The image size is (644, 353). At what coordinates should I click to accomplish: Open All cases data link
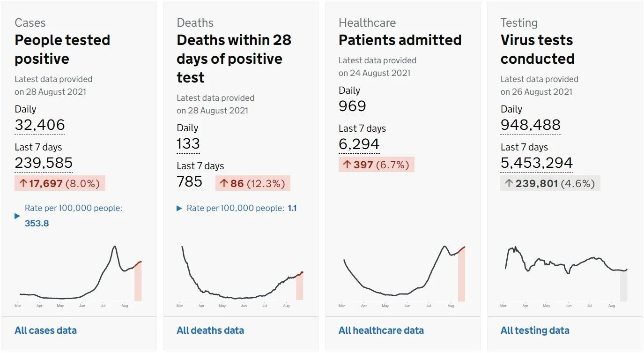(45, 330)
